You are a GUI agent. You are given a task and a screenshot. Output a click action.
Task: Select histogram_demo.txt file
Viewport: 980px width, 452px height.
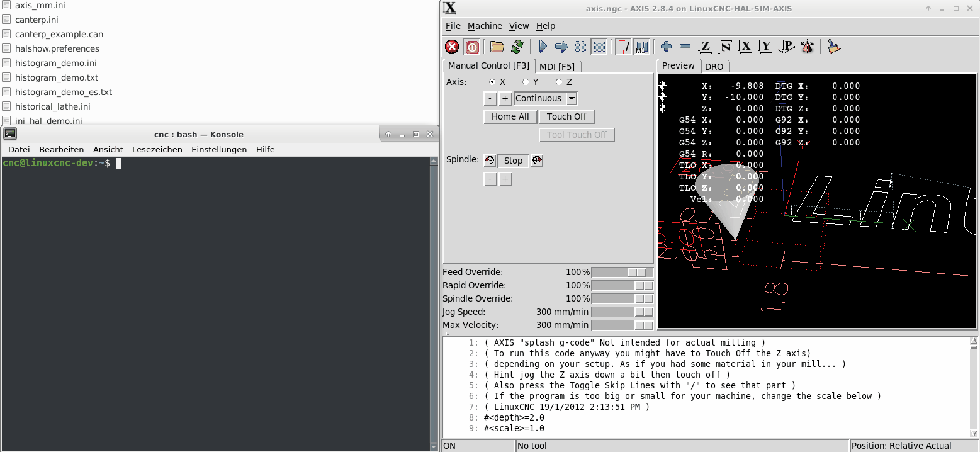click(x=57, y=77)
